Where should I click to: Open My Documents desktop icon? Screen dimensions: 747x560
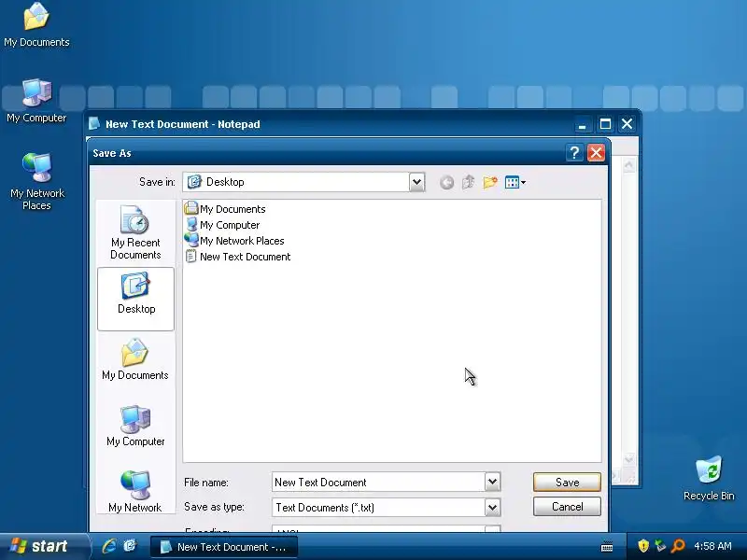(x=36, y=25)
